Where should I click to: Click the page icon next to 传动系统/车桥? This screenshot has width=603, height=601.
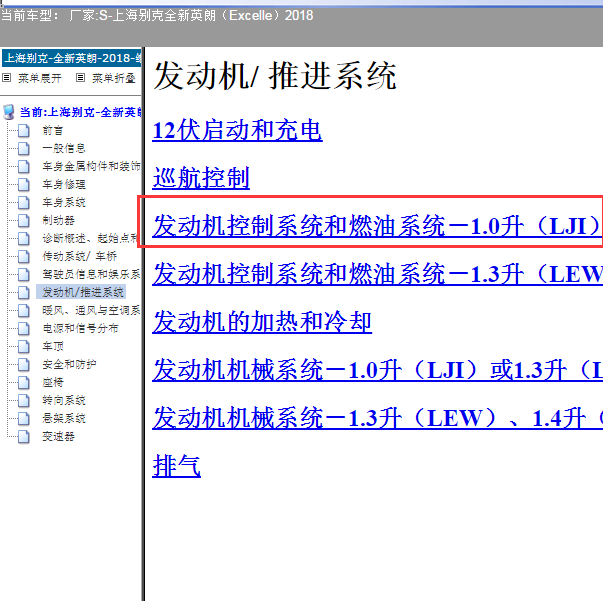(24, 256)
